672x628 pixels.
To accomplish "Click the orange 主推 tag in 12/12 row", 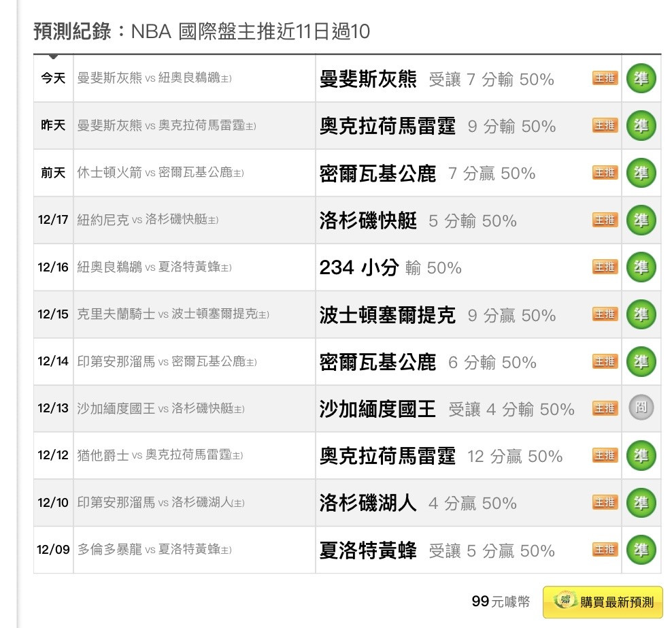I will pyautogui.click(x=605, y=455).
